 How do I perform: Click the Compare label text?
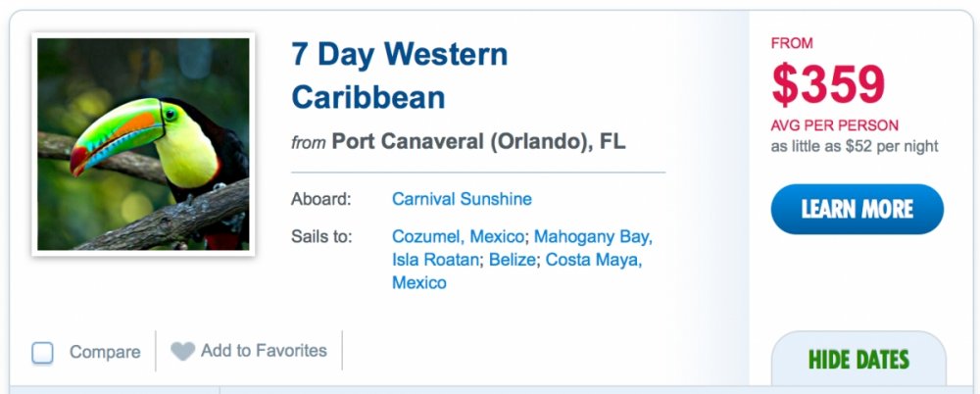coord(105,352)
